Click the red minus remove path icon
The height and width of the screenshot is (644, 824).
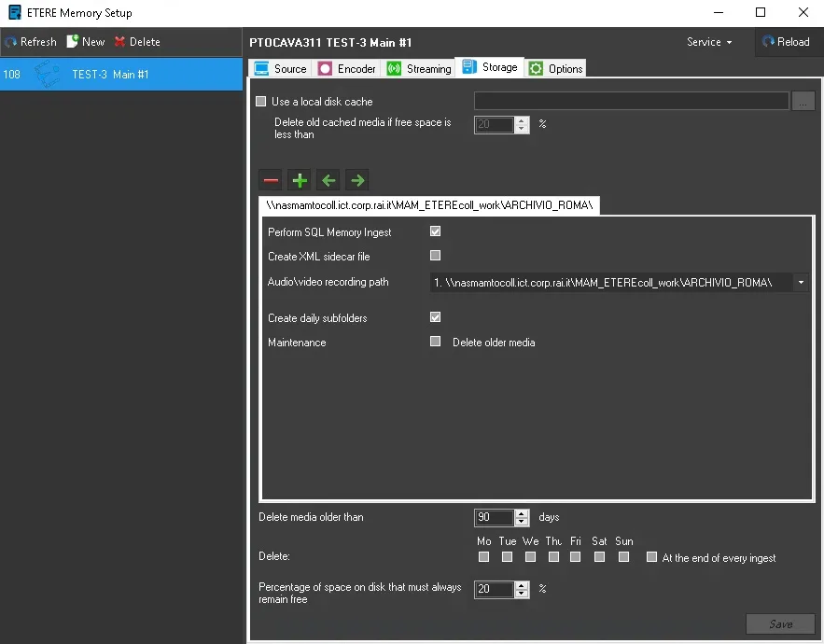pos(271,180)
